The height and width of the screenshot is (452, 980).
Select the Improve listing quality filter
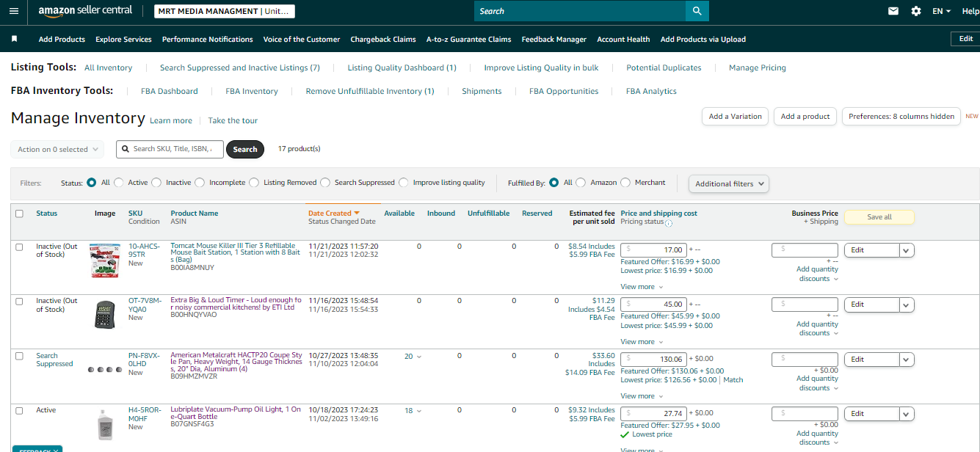click(x=404, y=183)
